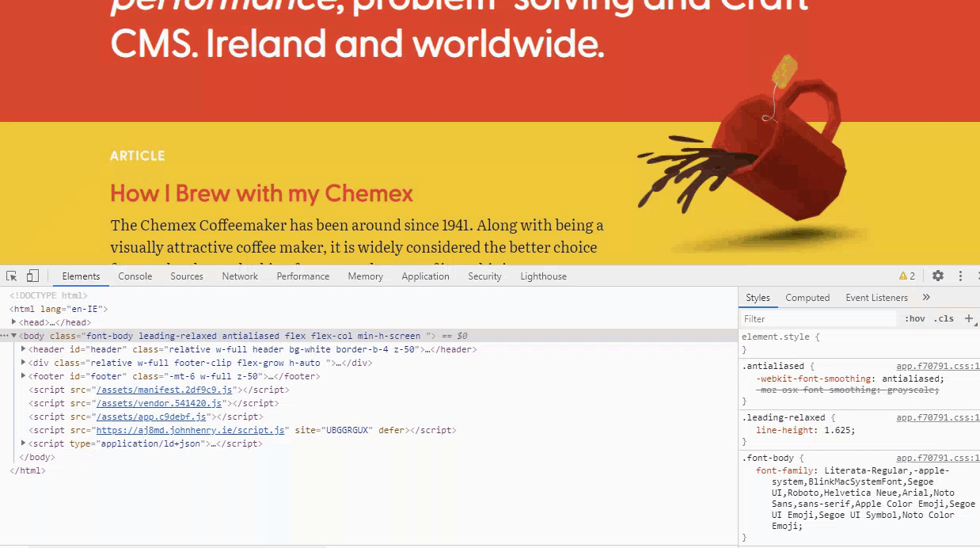Open the Performance tab

(x=303, y=276)
